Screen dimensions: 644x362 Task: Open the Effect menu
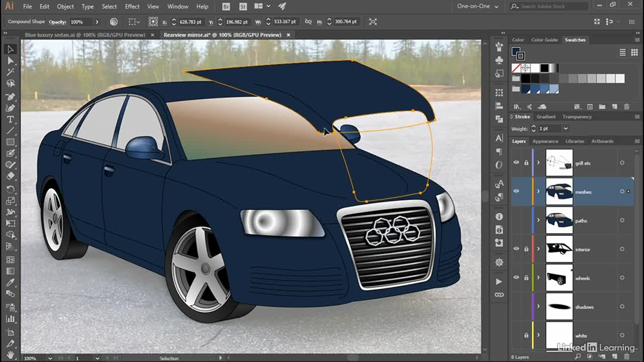(132, 7)
